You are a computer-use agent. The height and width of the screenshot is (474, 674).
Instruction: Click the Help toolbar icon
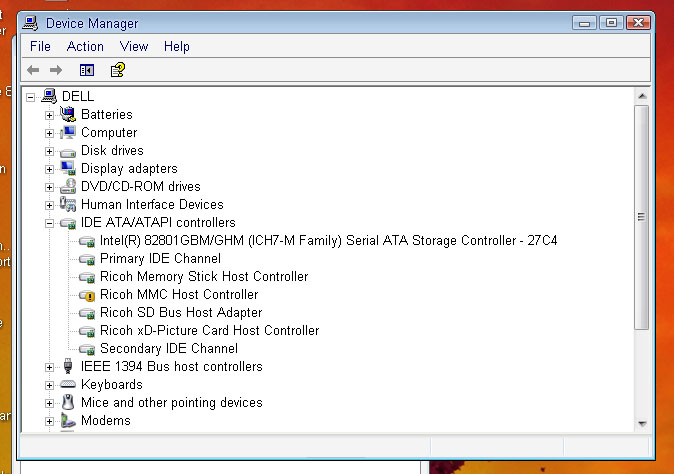pos(117,70)
